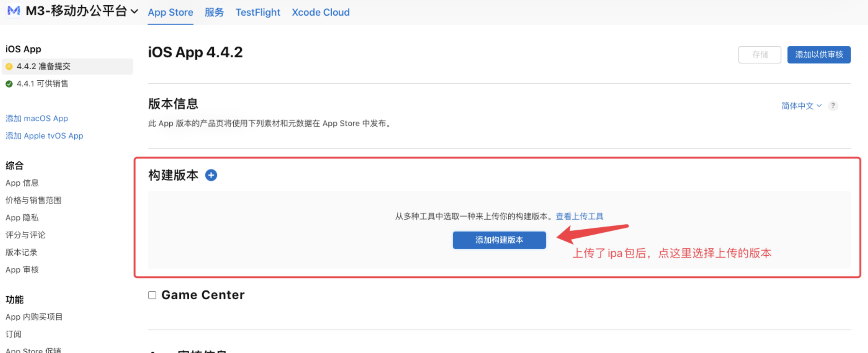
Task: Switch to the TestFlight tab
Action: tap(257, 12)
